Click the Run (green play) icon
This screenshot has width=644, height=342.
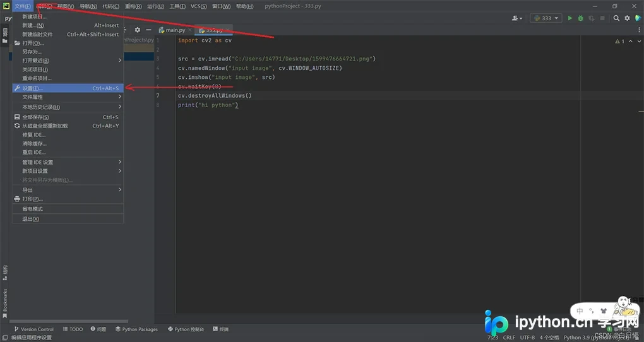569,18
